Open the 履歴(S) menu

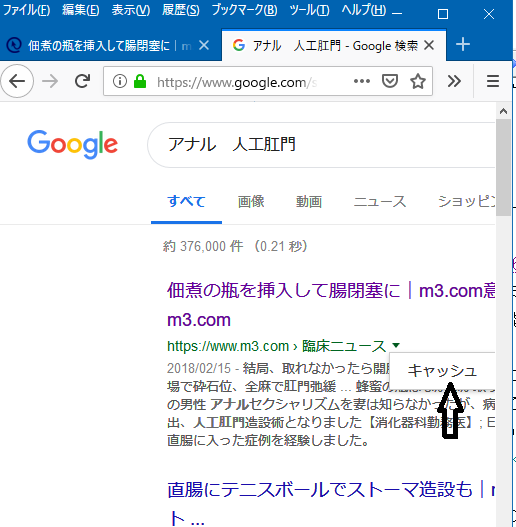click(181, 10)
